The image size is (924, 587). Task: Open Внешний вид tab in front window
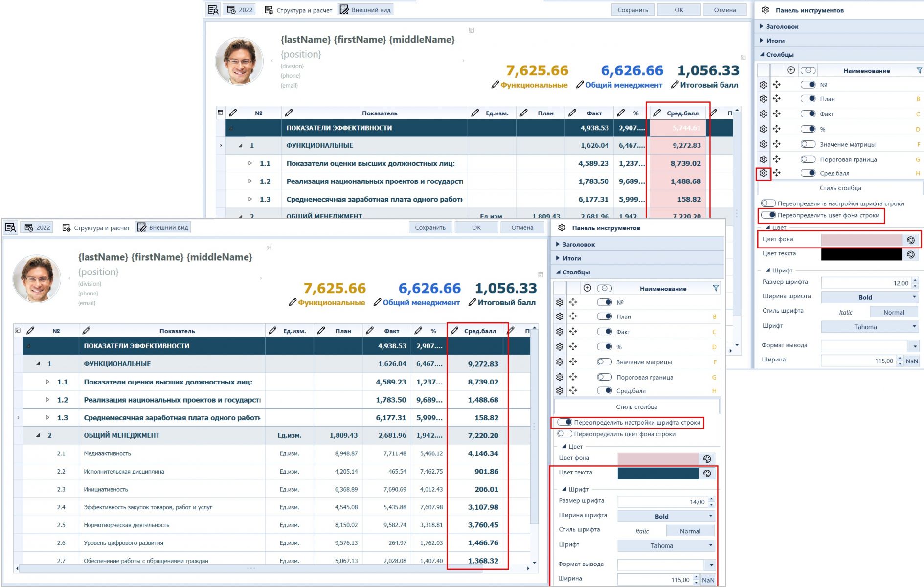click(163, 227)
